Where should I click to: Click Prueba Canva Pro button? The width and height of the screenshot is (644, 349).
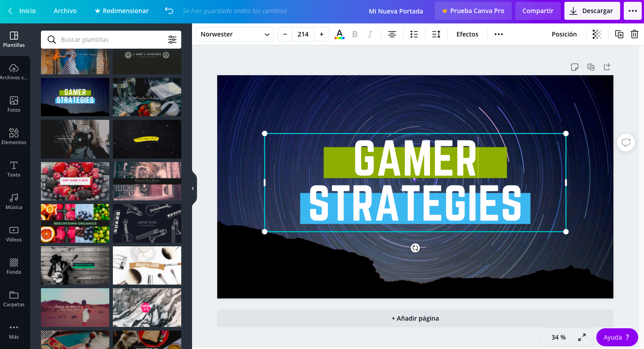(473, 11)
